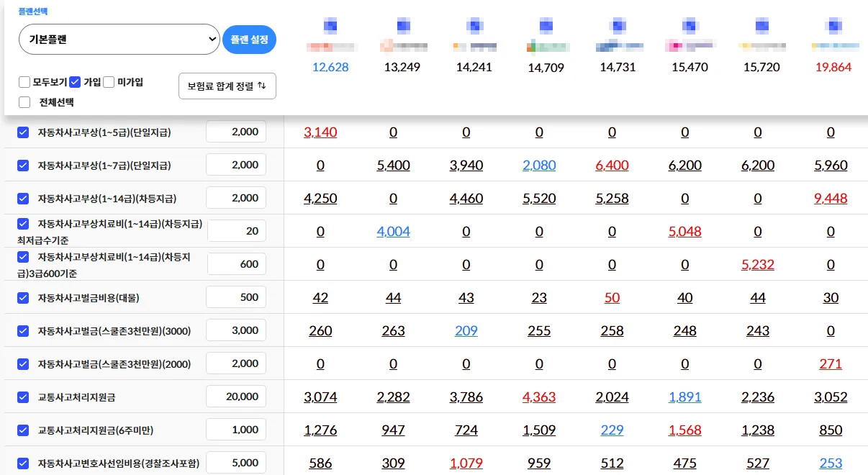Open the 기본플랜 plan dropdown

pos(119,40)
